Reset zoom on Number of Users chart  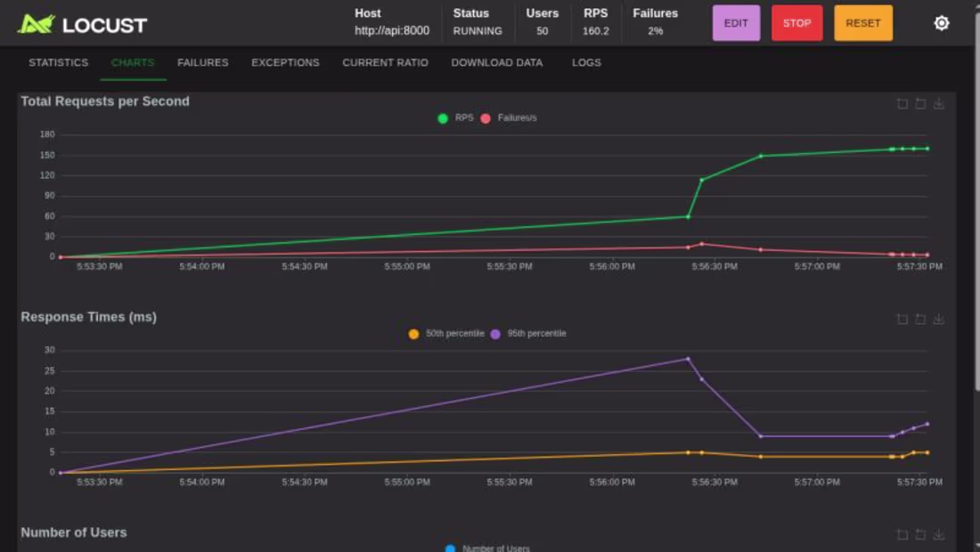(x=920, y=534)
